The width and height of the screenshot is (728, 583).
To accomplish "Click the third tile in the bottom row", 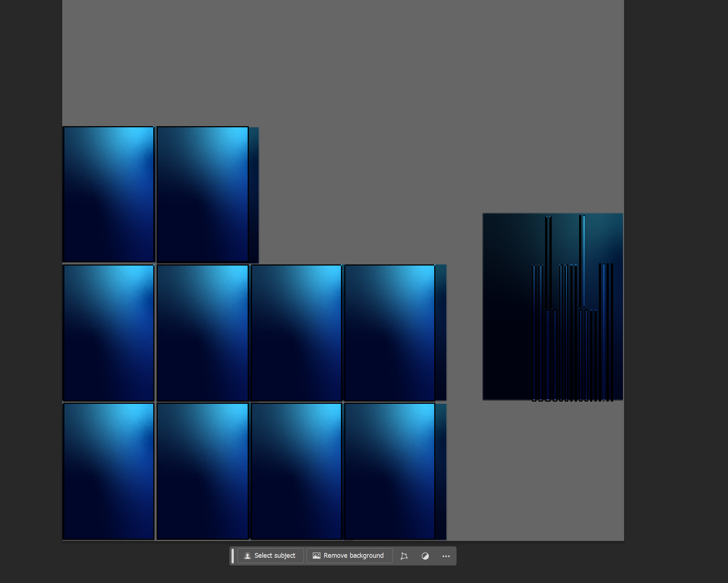I will (x=296, y=471).
